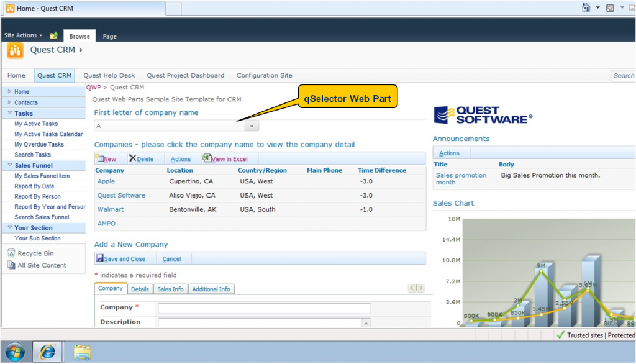Open Report By Person

tap(37, 196)
